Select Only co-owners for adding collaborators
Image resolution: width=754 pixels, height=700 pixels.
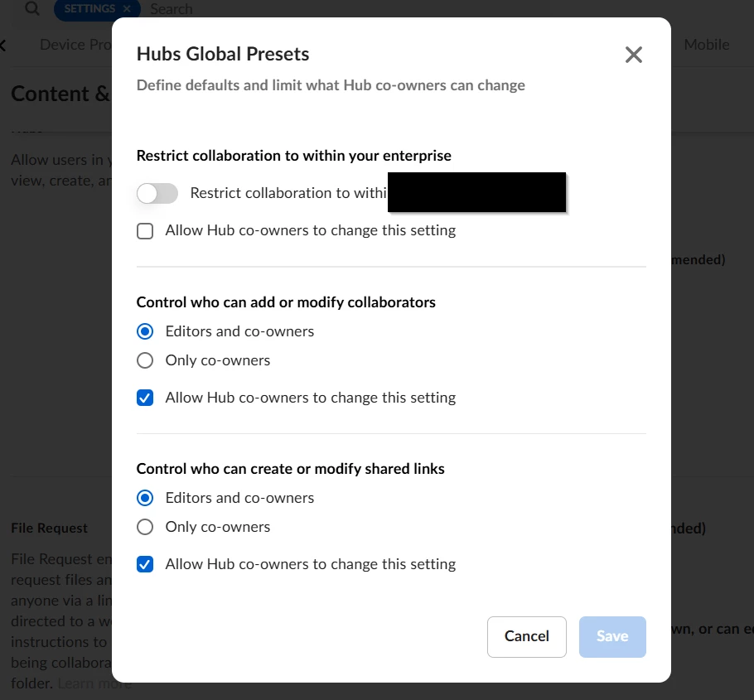pyautogui.click(x=145, y=360)
